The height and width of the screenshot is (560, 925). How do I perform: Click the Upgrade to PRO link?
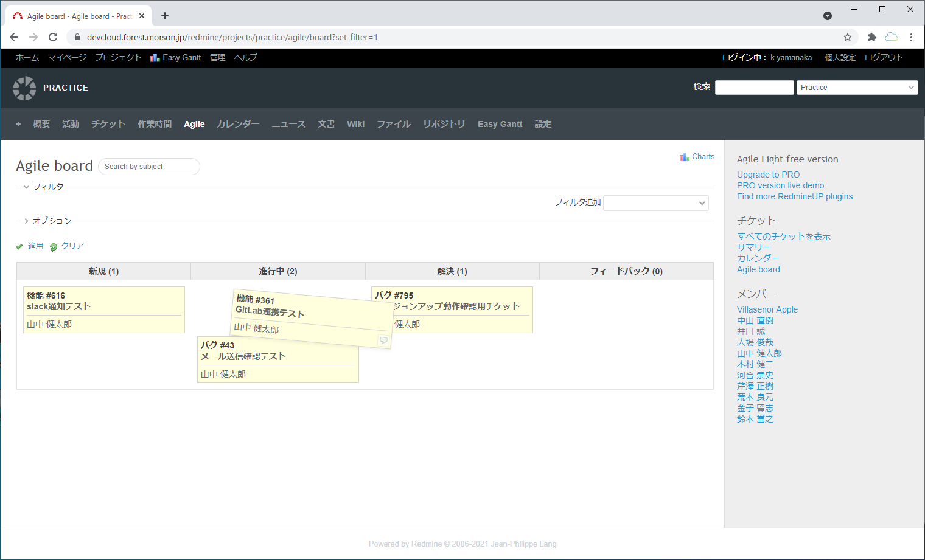768,175
